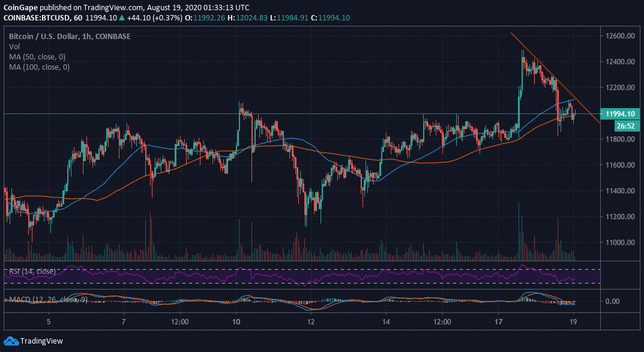Open the TradingView wordmark link
The width and height of the screenshot is (644, 352).
(42, 341)
